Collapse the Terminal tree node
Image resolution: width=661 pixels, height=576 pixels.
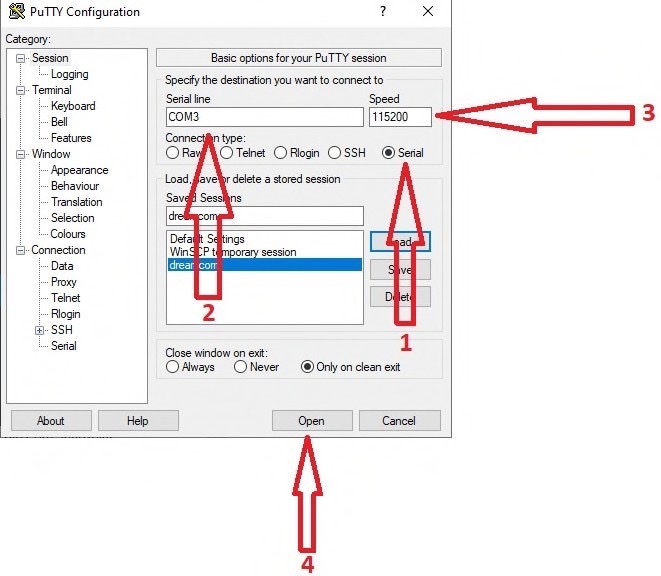point(20,90)
